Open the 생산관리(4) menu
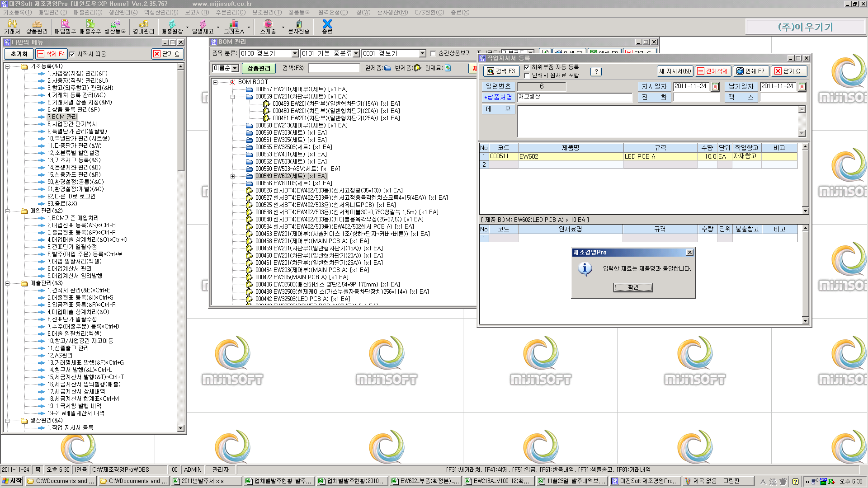Viewport: 868px width, 488px height. 123,12
